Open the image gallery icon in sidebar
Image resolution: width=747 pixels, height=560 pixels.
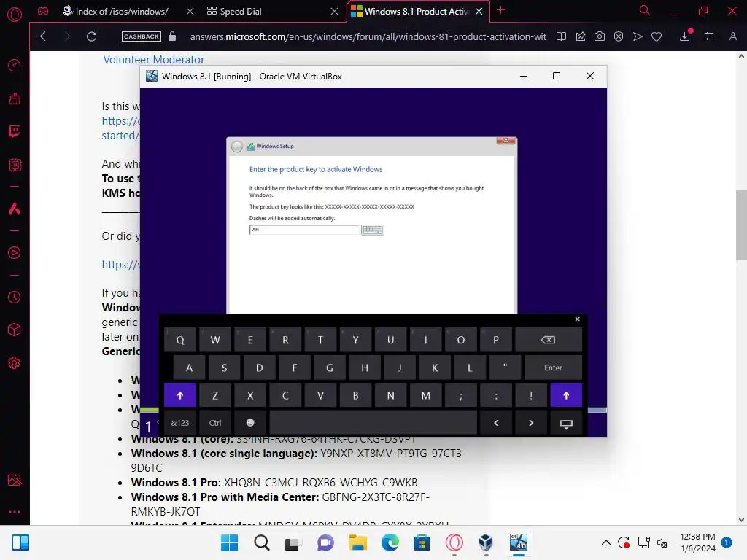point(15,480)
